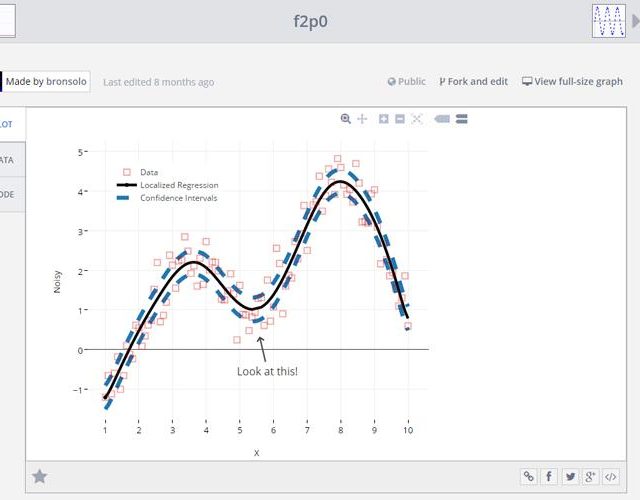The width and height of the screenshot is (640, 500).
Task: Click the autoscale axes icon
Action: 417,119
